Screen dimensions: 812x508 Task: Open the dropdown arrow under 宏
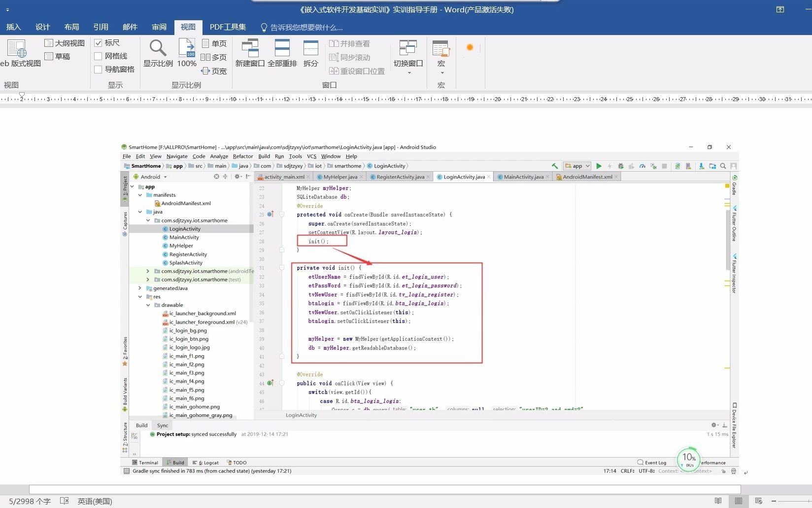441,73
